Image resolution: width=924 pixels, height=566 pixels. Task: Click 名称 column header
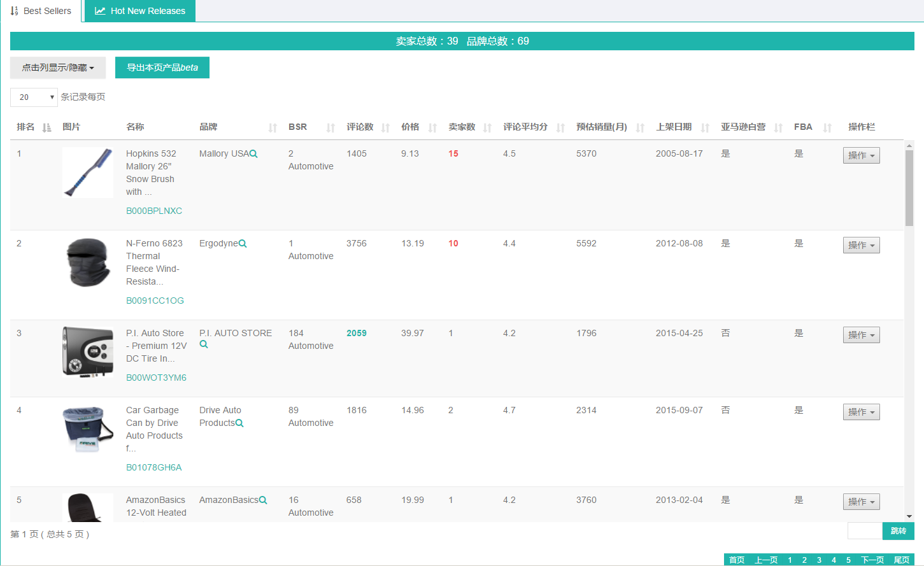tap(135, 127)
